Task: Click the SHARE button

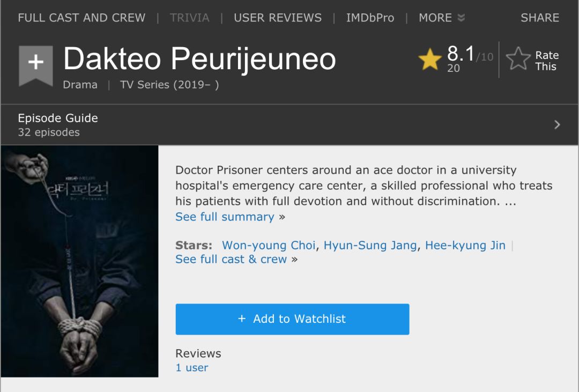Action: click(540, 18)
